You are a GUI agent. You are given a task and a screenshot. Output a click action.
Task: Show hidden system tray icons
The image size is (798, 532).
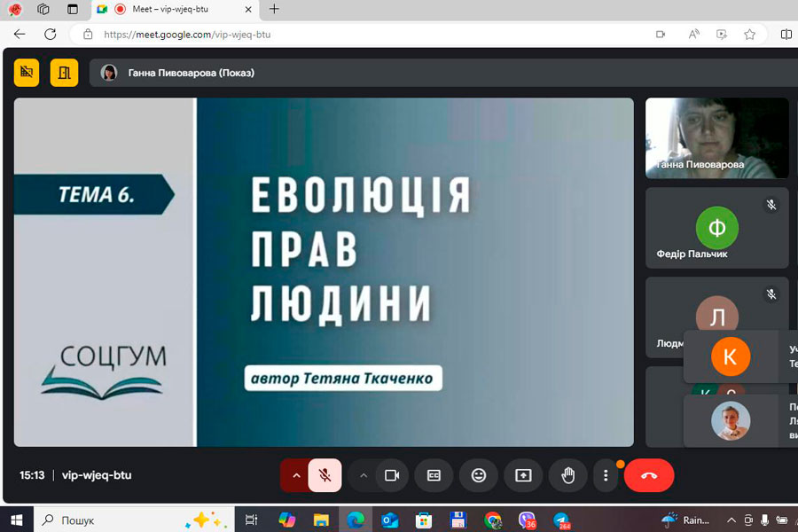(731, 520)
